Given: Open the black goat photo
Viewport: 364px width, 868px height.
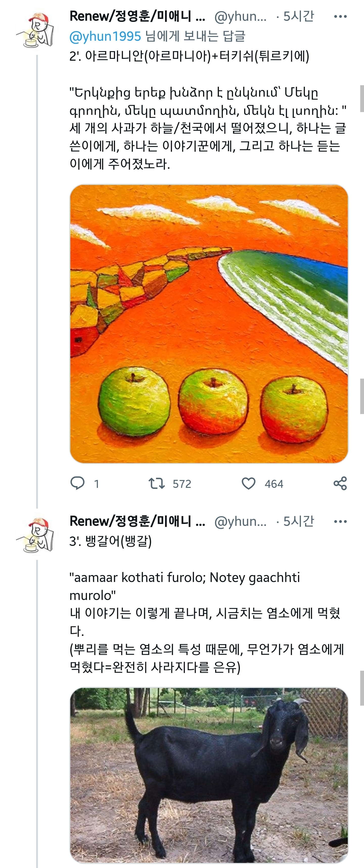Looking at the screenshot, I should [209, 775].
